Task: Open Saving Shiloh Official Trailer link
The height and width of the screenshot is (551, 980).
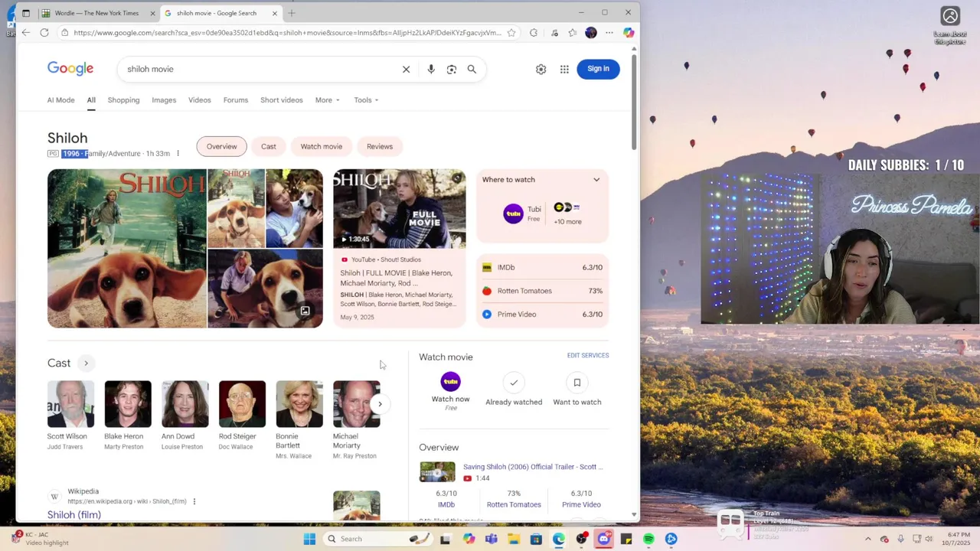Action: [533, 467]
